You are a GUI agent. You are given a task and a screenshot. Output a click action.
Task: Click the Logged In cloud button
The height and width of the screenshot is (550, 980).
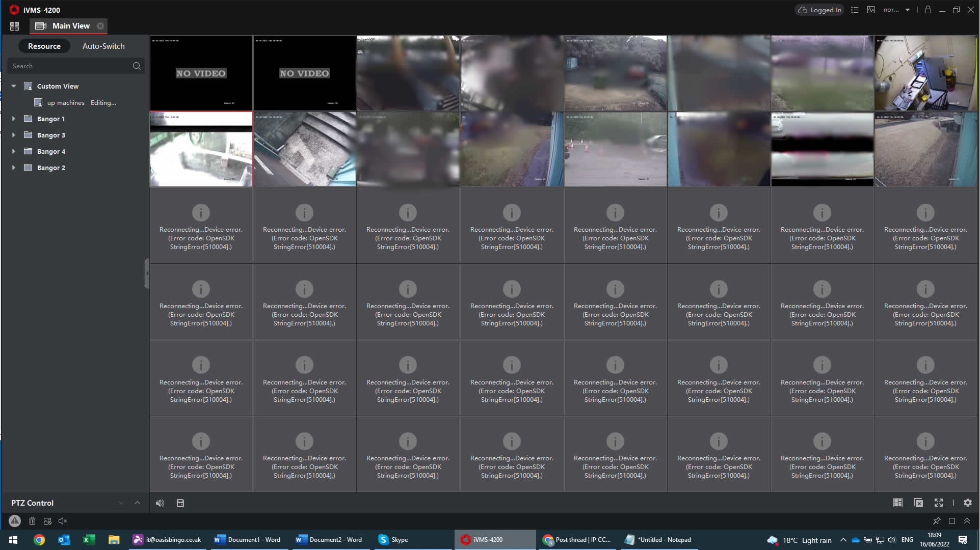pyautogui.click(x=819, y=10)
